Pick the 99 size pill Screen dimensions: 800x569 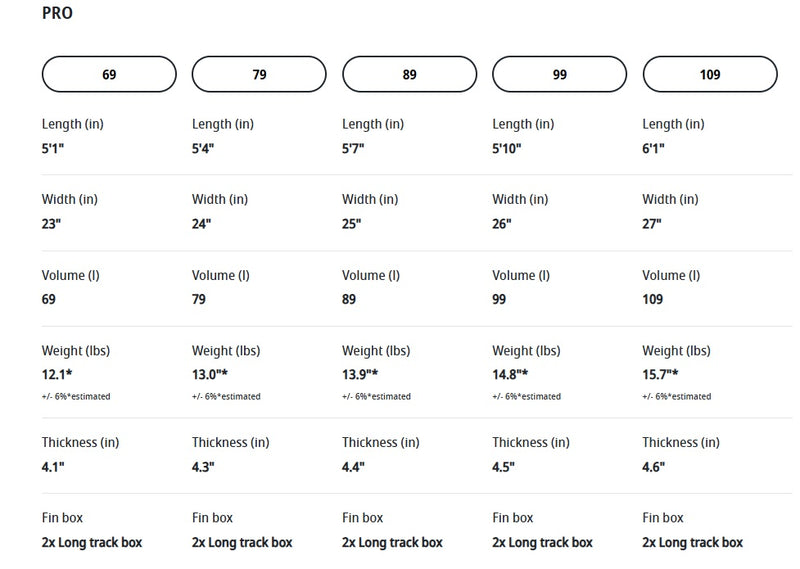tap(560, 75)
